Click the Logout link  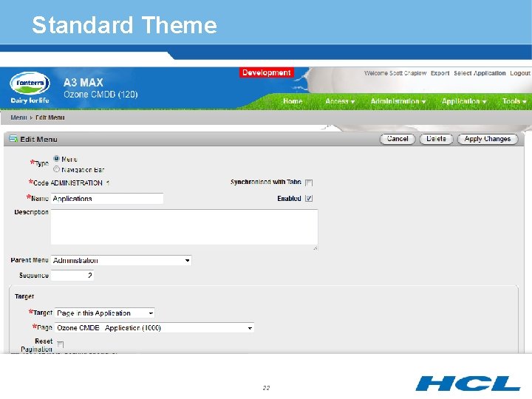520,73
